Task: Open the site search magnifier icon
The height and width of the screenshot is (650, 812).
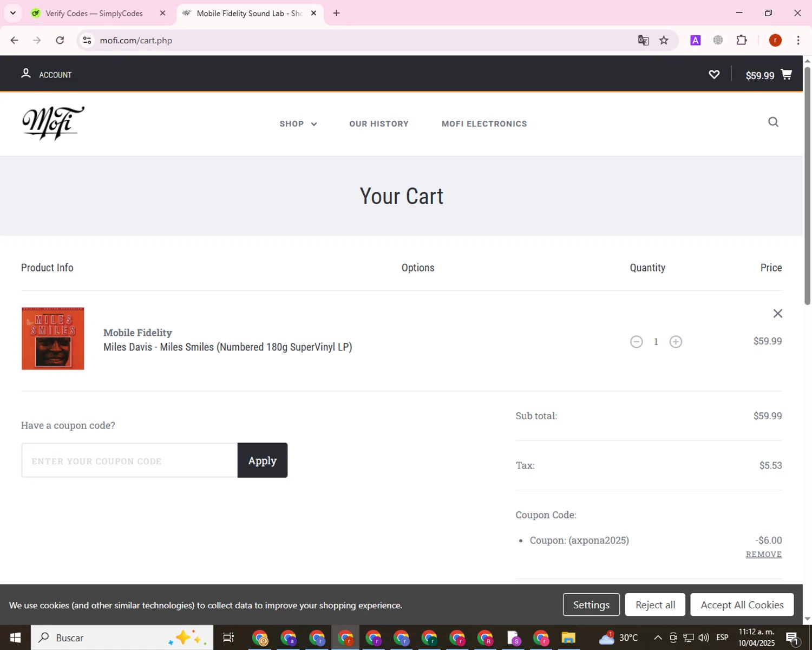Action: (773, 122)
